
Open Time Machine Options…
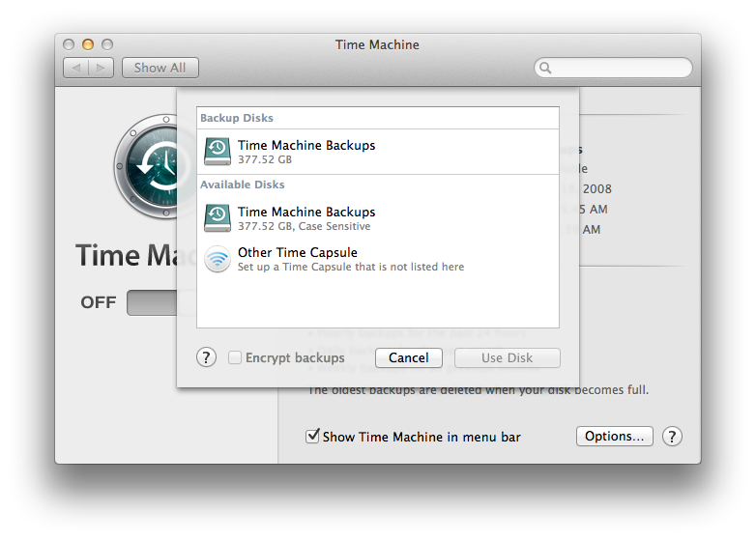pyautogui.click(x=615, y=437)
